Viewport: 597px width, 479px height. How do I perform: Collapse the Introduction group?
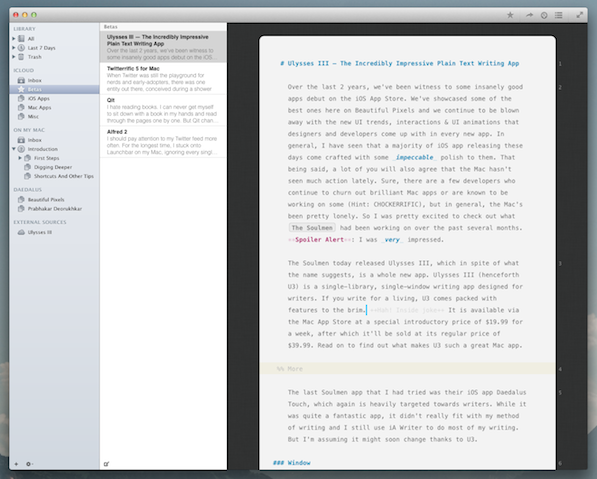point(14,149)
